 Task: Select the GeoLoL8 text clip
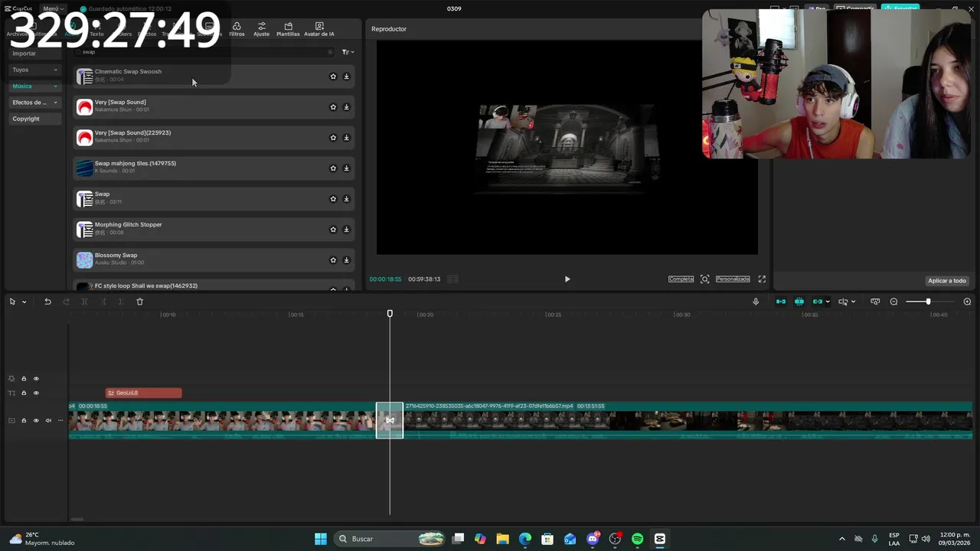click(x=144, y=393)
